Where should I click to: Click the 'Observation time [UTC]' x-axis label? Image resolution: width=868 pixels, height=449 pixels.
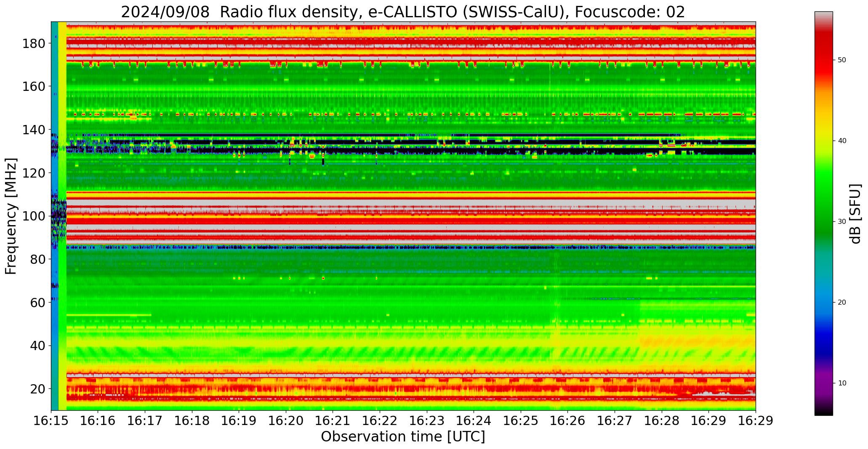coord(403,436)
